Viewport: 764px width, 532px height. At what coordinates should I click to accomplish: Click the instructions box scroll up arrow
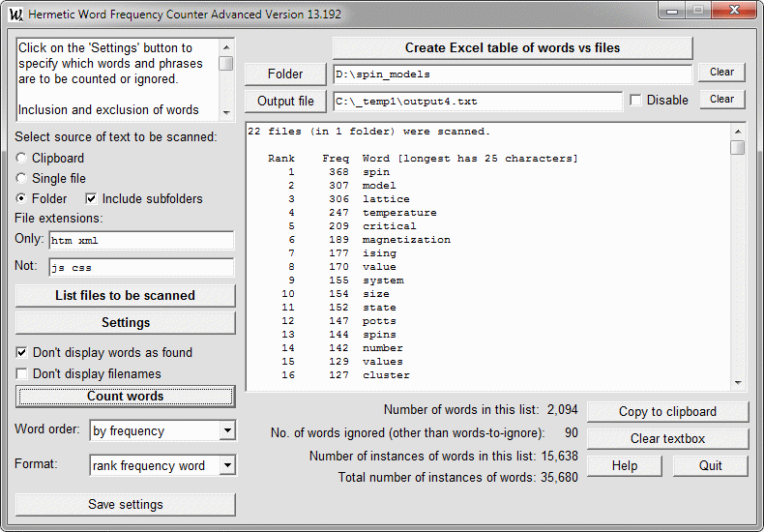click(226, 47)
